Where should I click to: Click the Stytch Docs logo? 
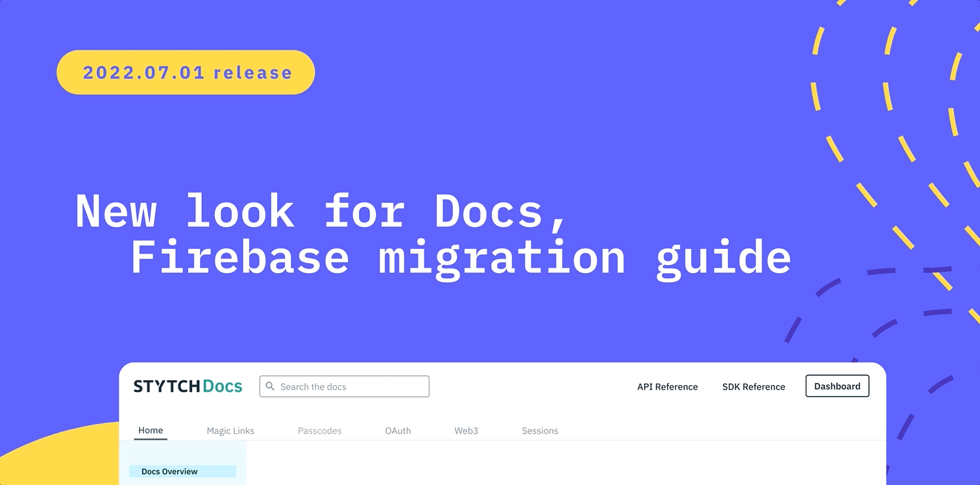(188, 386)
